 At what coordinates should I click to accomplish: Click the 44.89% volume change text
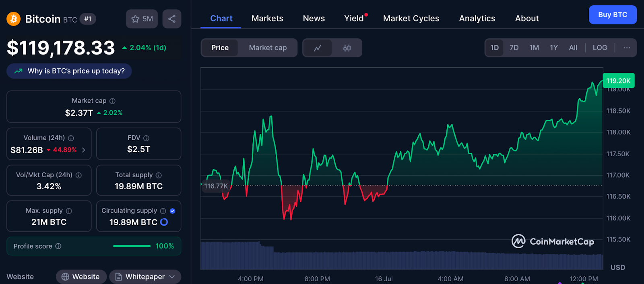tap(65, 150)
